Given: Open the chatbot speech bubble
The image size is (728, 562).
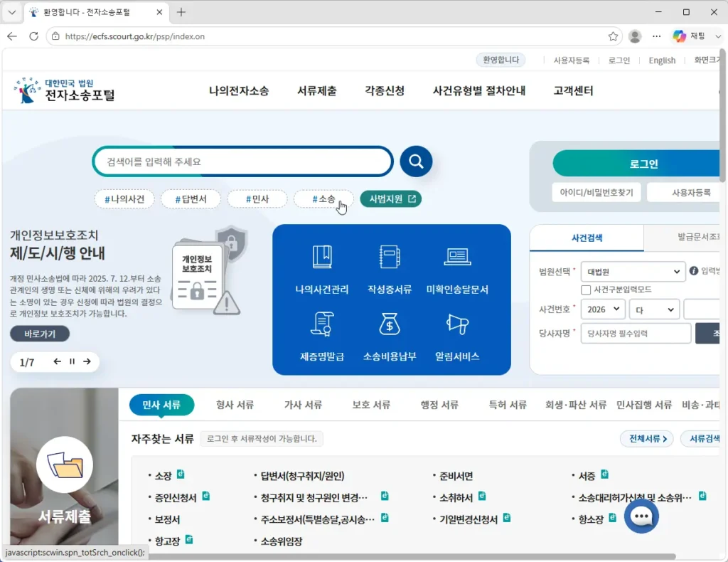Looking at the screenshot, I should point(641,516).
